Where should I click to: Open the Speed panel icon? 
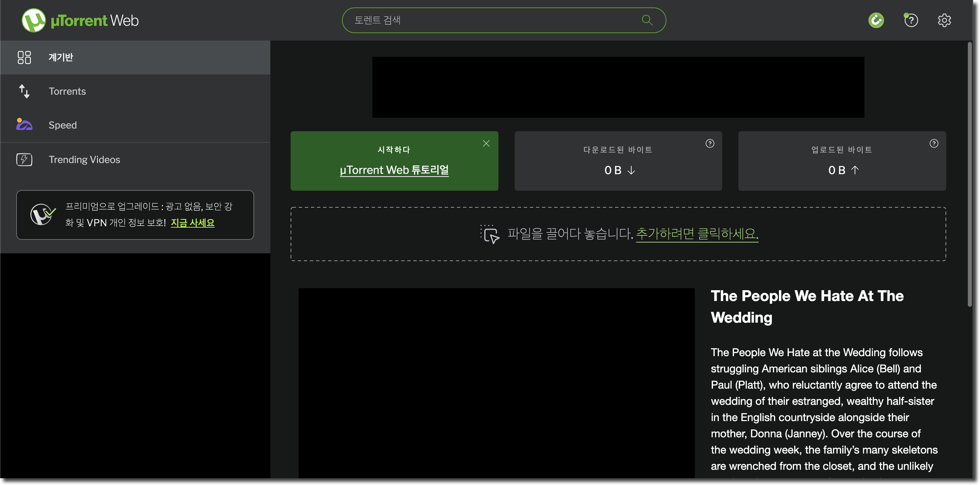click(x=24, y=124)
